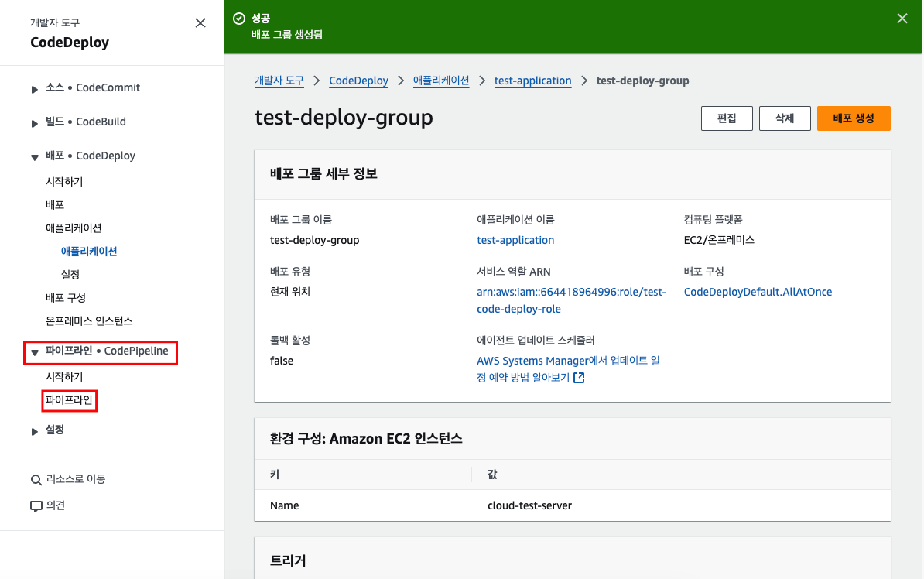Click the 키 column header
This screenshot has width=924, height=579.
[275, 474]
